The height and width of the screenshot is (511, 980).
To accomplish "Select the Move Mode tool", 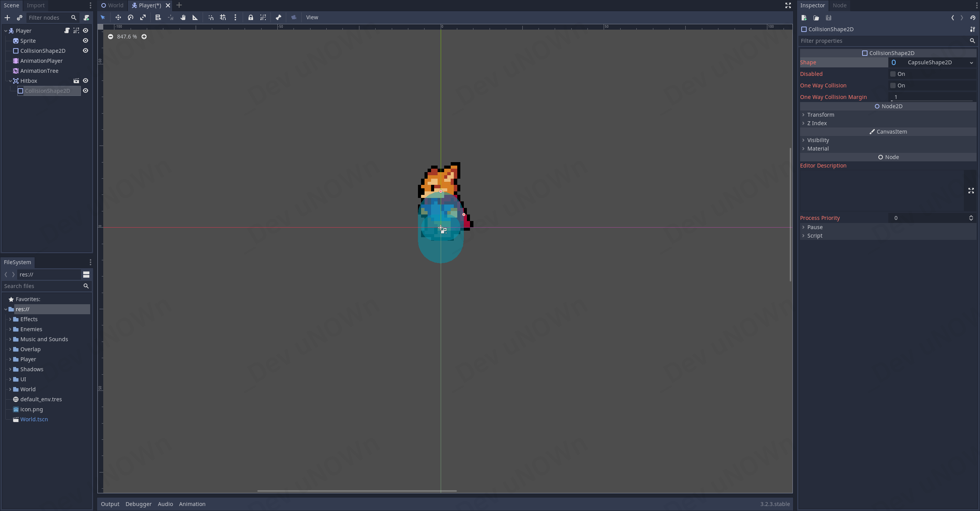I will click(118, 17).
